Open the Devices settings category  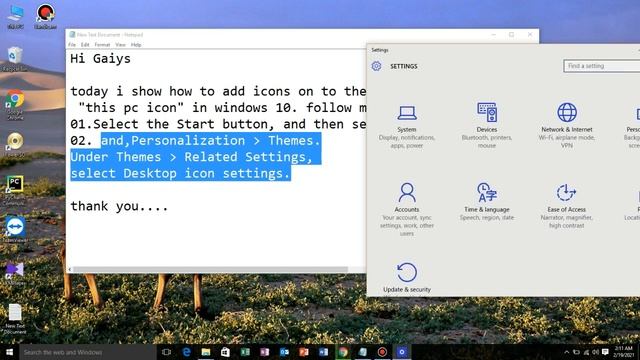pyautogui.click(x=487, y=125)
